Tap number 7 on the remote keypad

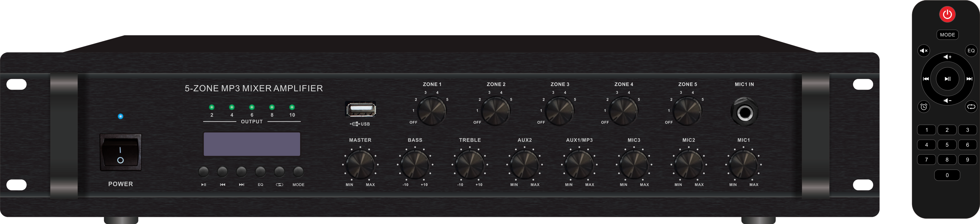coord(926,160)
